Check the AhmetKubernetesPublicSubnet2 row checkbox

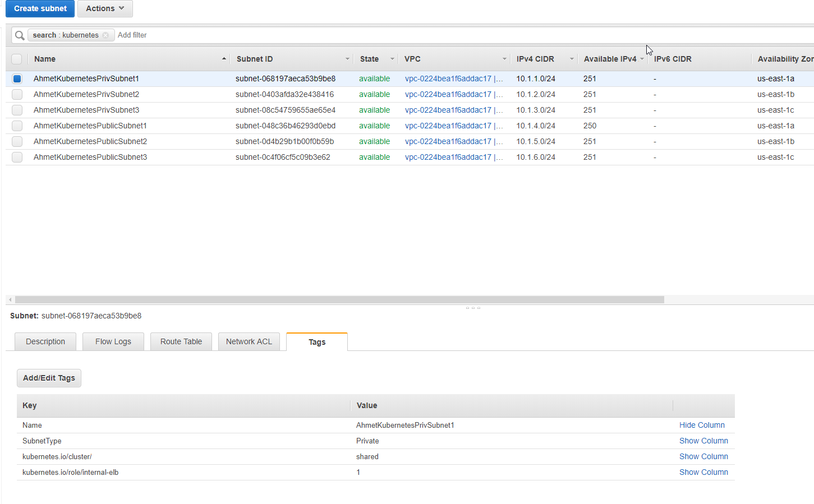[17, 141]
